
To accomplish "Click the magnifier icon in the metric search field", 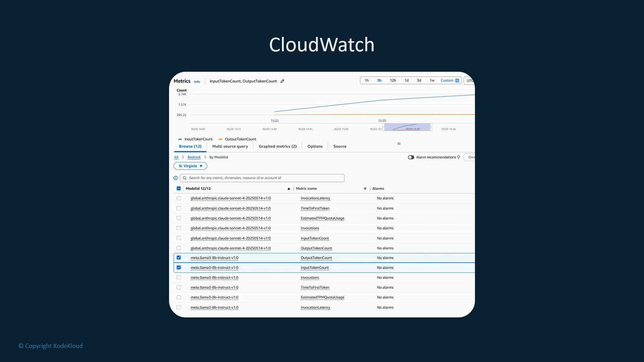I will (184, 178).
